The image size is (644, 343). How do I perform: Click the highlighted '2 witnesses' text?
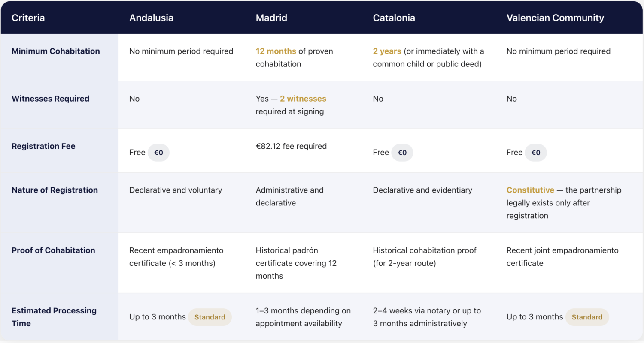click(x=303, y=99)
